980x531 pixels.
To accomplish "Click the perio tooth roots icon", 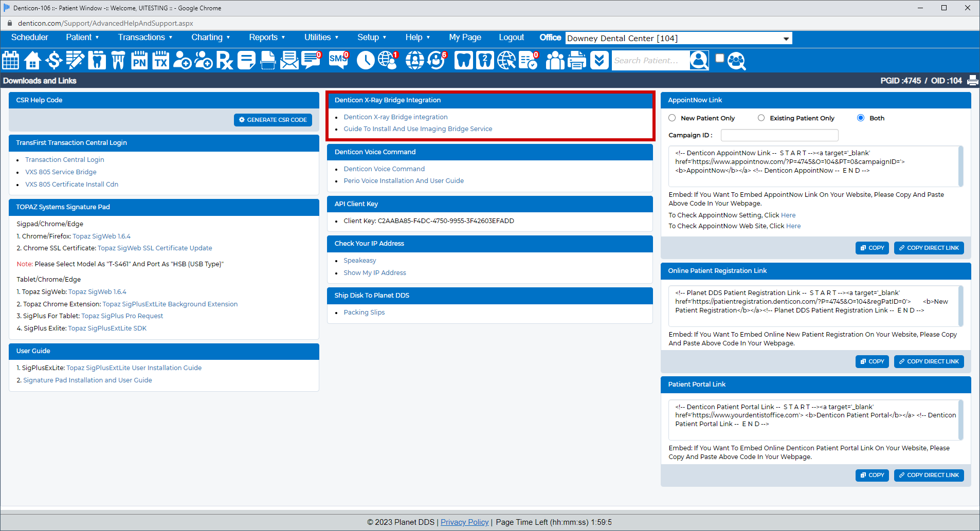I will 118,60.
